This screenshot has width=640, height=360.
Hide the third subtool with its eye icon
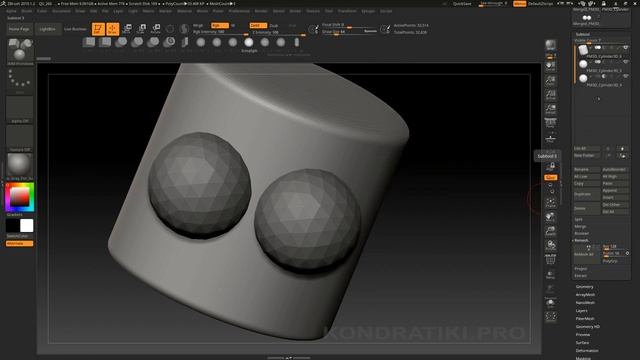tap(625, 76)
